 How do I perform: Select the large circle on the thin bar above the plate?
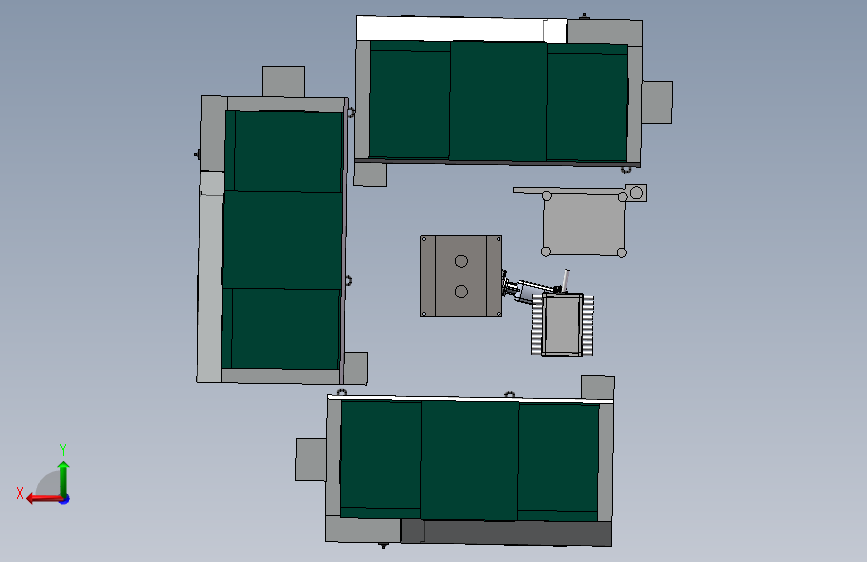click(x=636, y=192)
